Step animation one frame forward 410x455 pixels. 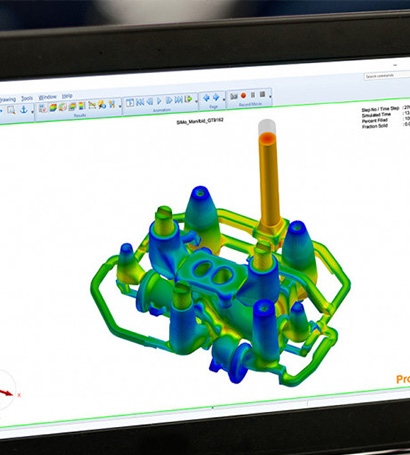point(169,100)
